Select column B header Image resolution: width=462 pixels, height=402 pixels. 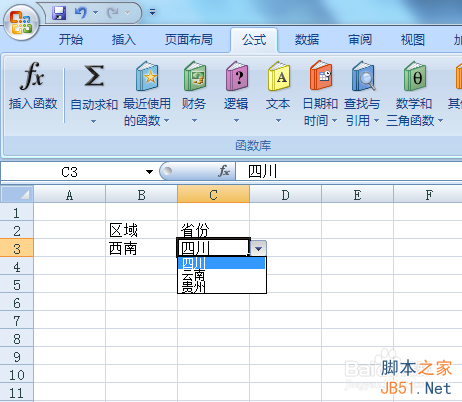point(141,195)
